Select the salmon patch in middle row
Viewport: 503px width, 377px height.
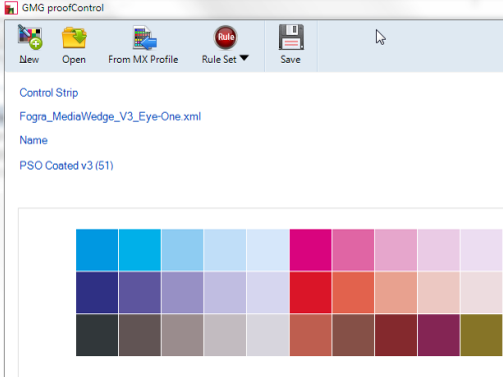(x=396, y=292)
